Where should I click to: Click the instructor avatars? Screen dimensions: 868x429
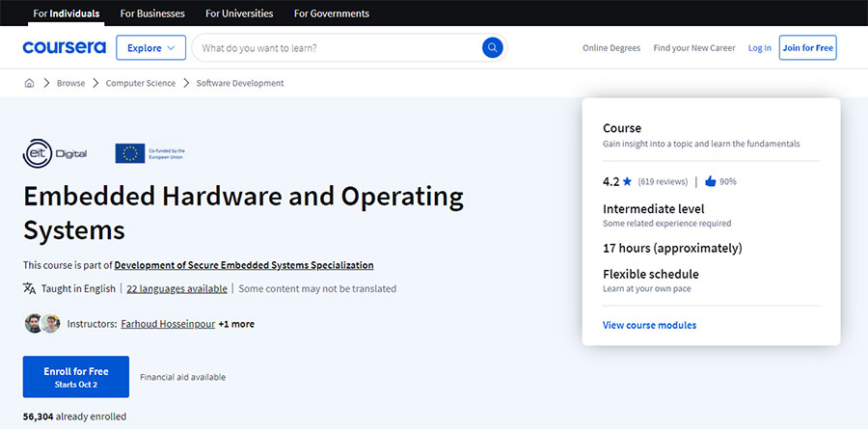[42, 323]
